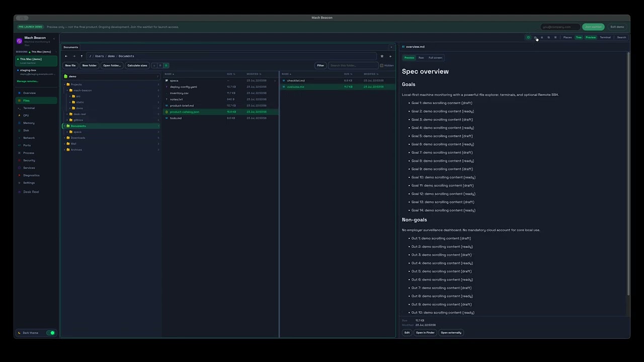644x362 pixels.
Task: Expand the Archives folder in tree
Action: [65, 150]
